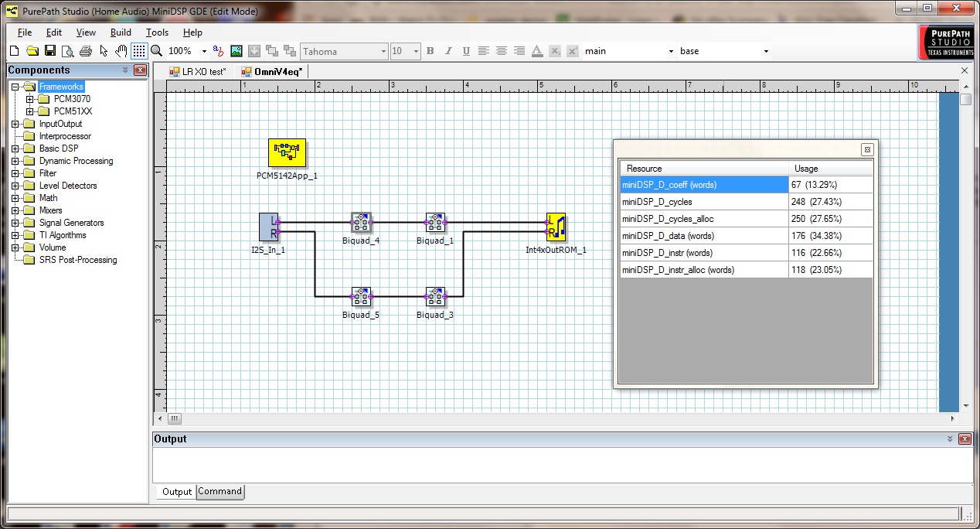Screen dimensions: 980x529
Task: Click the font color icon
Action: point(537,51)
